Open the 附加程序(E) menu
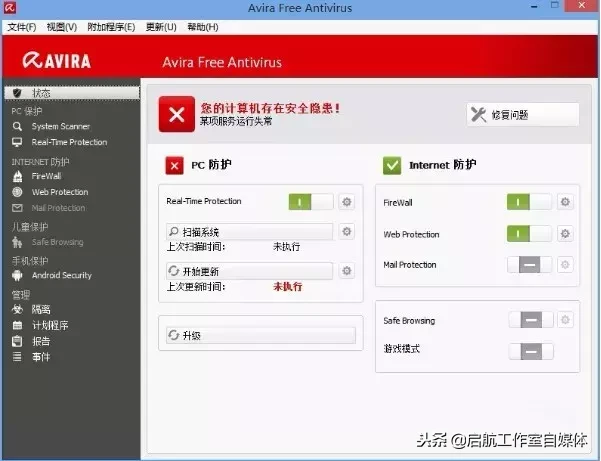The height and width of the screenshot is (461, 601). coord(111,27)
